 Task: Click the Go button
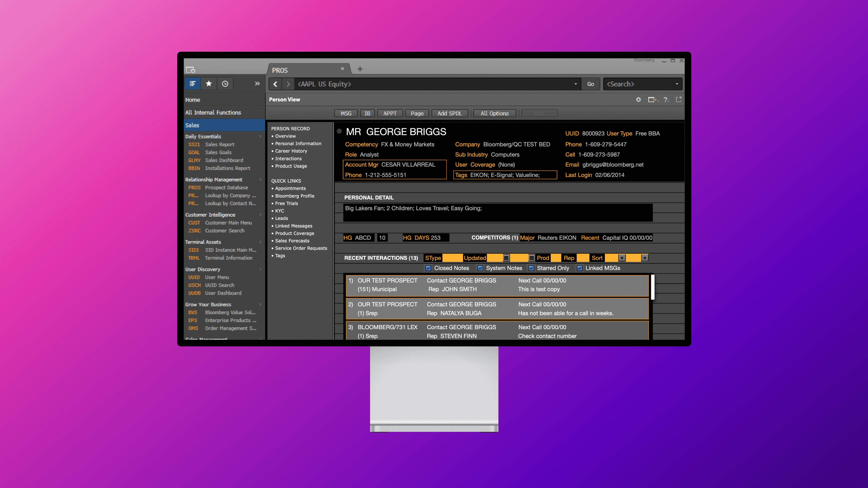click(x=591, y=84)
